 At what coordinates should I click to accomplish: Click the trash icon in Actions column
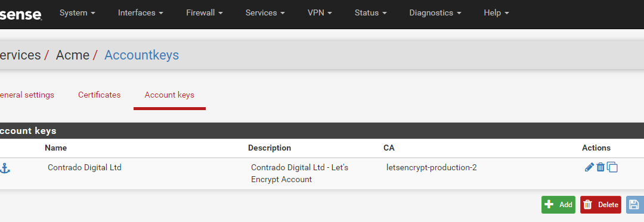[x=600, y=167]
